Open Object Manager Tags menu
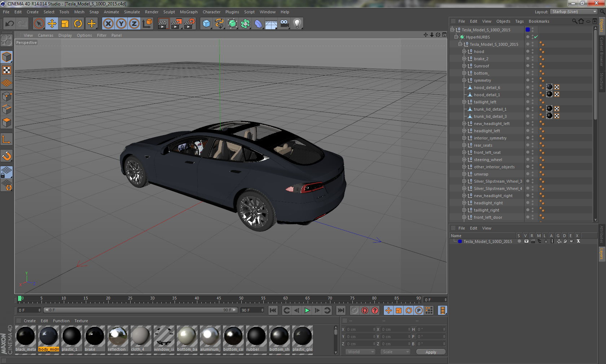This screenshot has width=606, height=364. pyautogui.click(x=519, y=21)
